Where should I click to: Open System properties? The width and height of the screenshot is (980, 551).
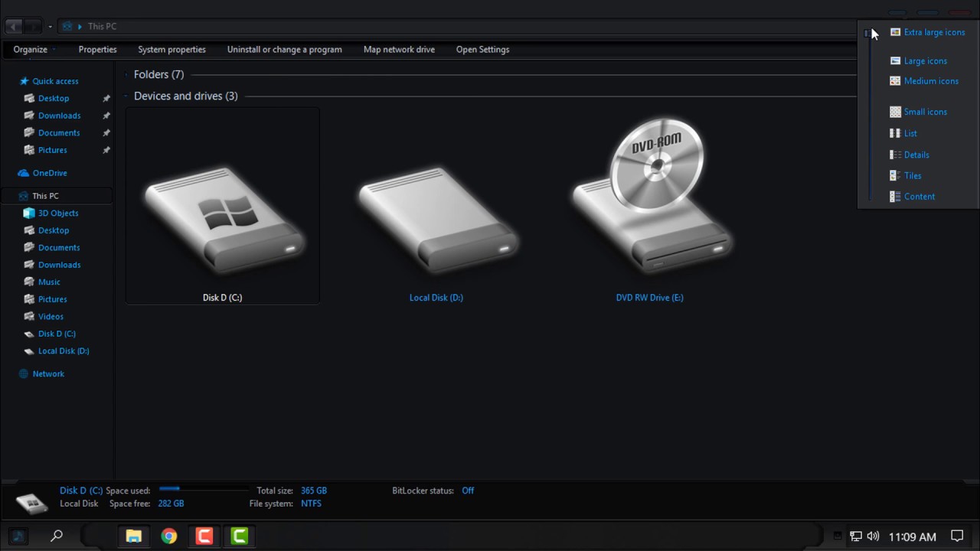click(171, 49)
